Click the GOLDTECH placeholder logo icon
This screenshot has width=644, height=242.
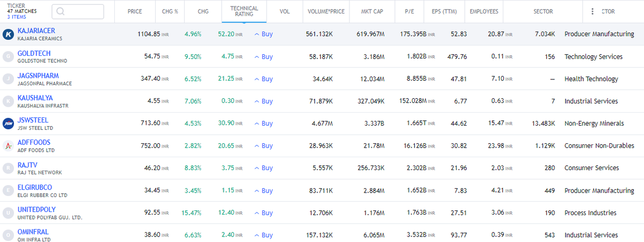(x=8, y=56)
